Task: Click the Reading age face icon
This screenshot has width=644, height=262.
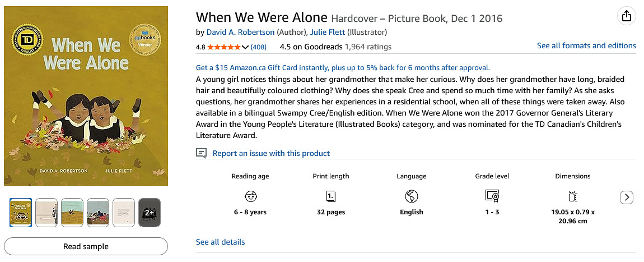Action: [x=250, y=196]
